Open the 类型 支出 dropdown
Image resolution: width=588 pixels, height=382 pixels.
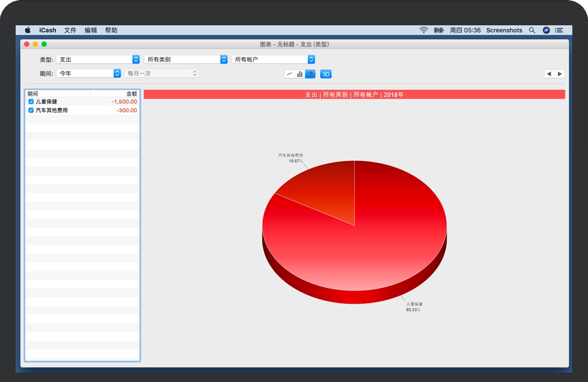(x=98, y=60)
